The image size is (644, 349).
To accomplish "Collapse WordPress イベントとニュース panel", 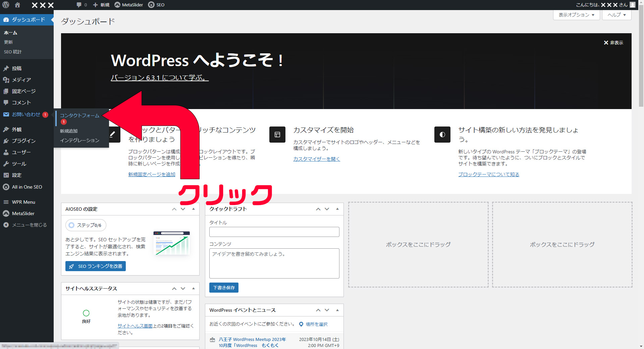I will coord(337,310).
